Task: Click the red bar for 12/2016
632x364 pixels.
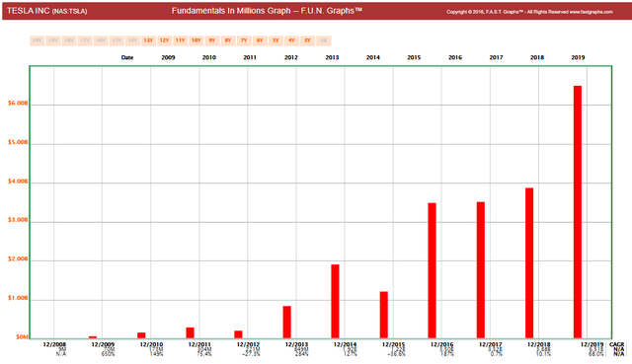Action: click(433, 270)
